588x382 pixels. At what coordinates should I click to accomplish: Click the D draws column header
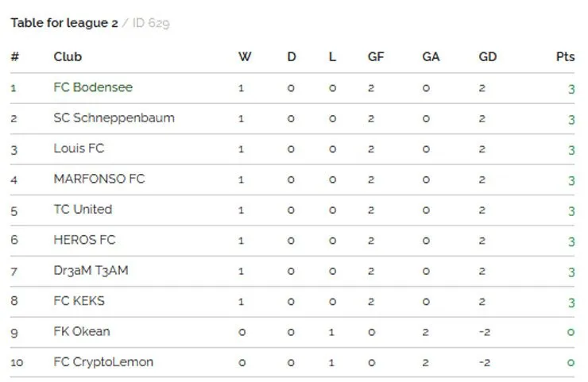click(x=292, y=56)
